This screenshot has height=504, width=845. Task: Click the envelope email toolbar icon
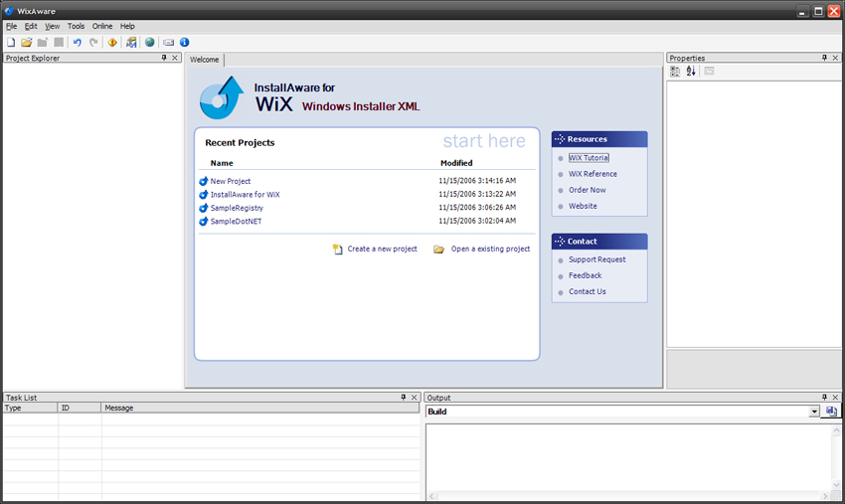(x=169, y=42)
